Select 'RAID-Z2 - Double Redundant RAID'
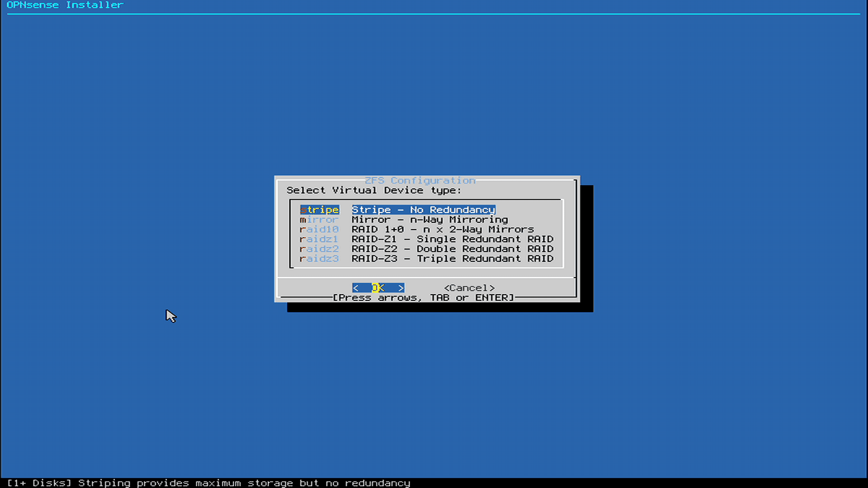Image resolution: width=868 pixels, height=488 pixels. click(x=452, y=249)
